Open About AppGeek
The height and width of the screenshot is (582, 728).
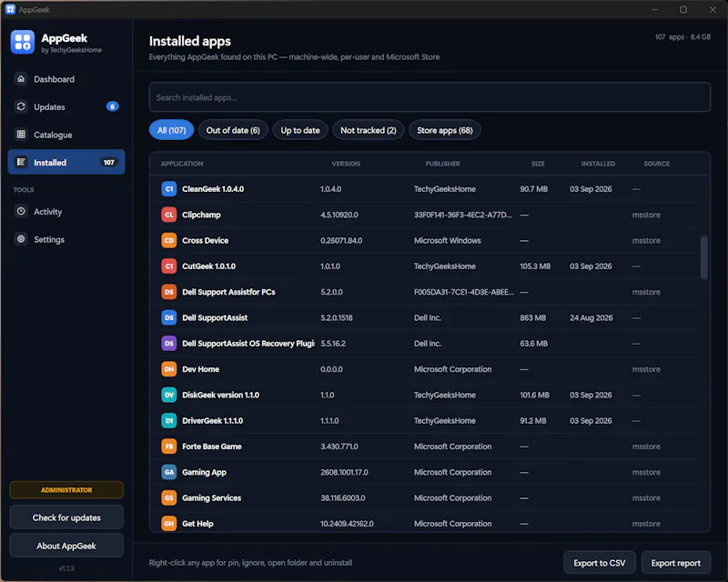(x=66, y=546)
